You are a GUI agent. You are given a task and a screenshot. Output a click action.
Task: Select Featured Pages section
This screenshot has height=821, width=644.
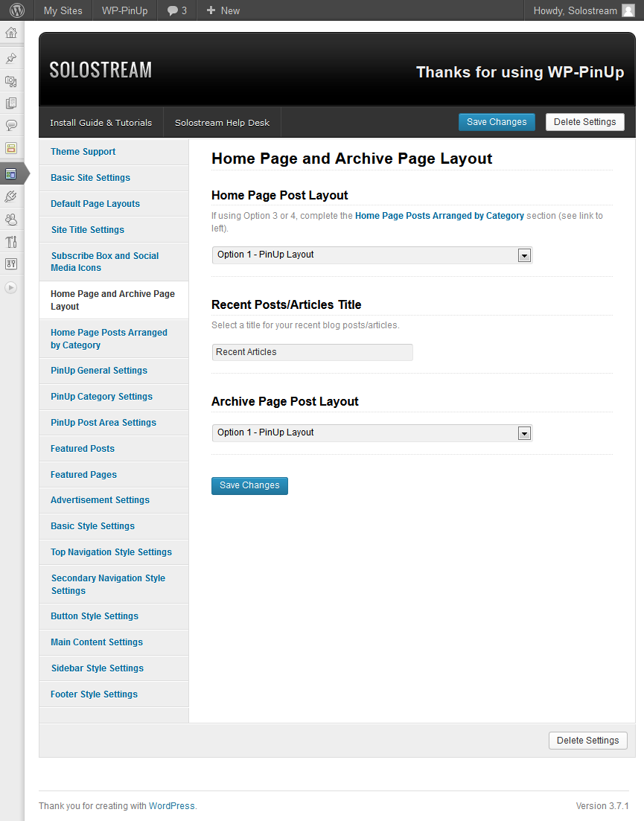pyautogui.click(x=114, y=475)
